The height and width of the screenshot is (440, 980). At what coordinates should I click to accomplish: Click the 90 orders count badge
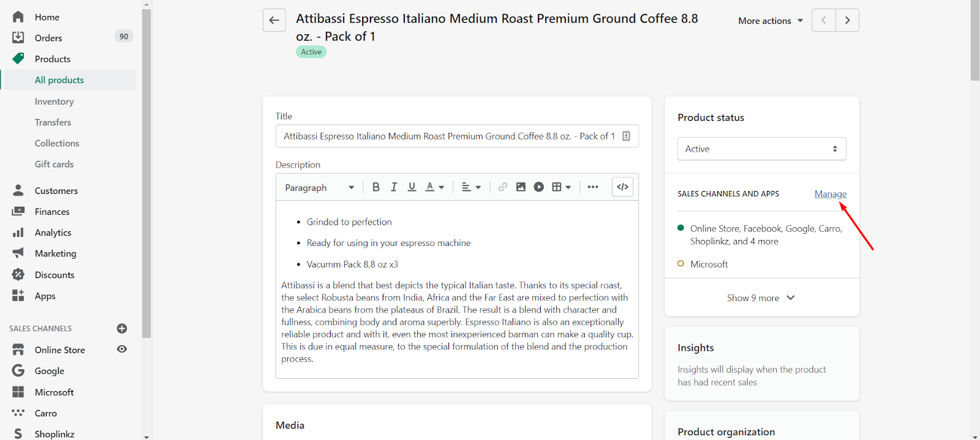click(x=124, y=37)
